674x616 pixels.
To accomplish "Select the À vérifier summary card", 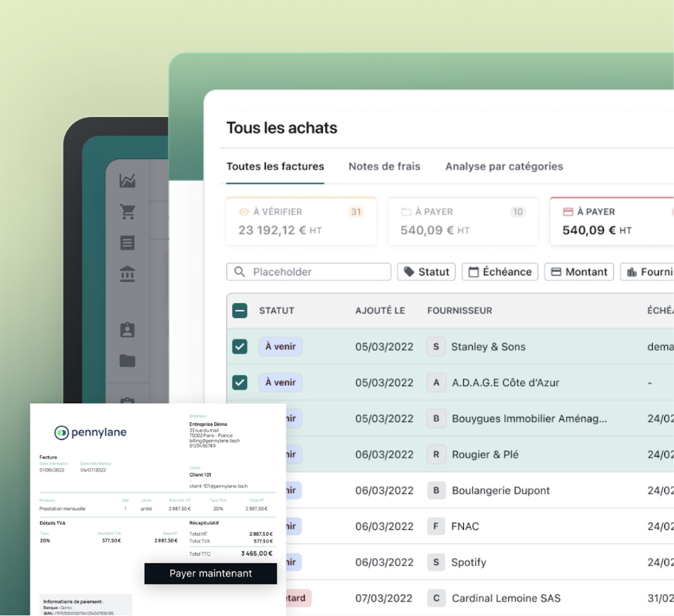I will pos(301,221).
